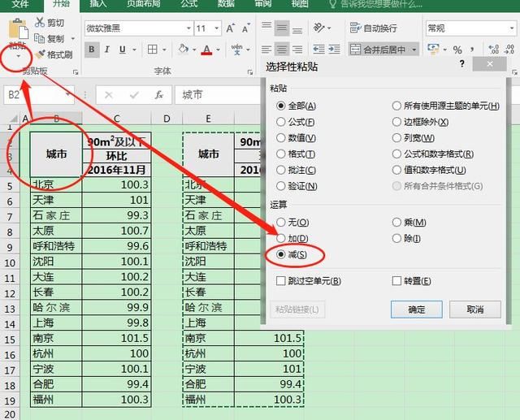Click the increase indent icon

334,50
